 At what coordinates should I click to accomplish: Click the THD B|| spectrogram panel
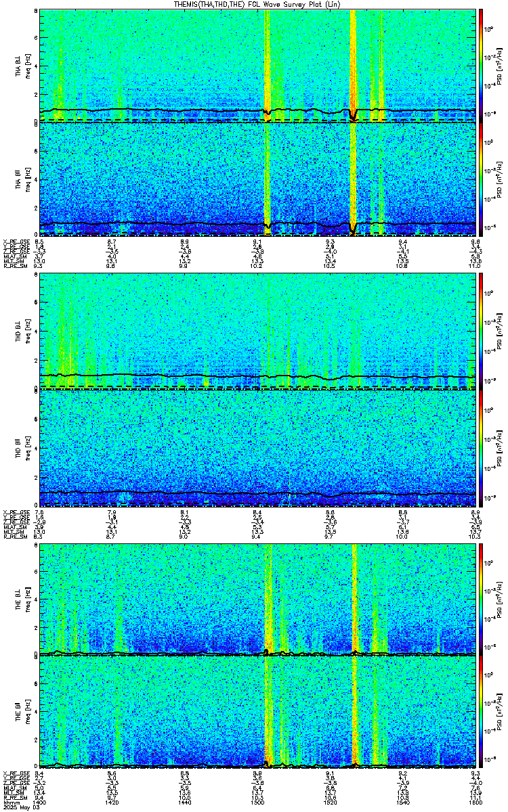click(257, 447)
